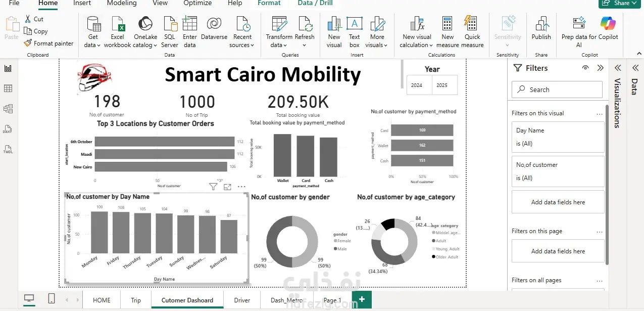The width and height of the screenshot is (644, 311).
Task: Add a Text box
Action: [355, 32]
